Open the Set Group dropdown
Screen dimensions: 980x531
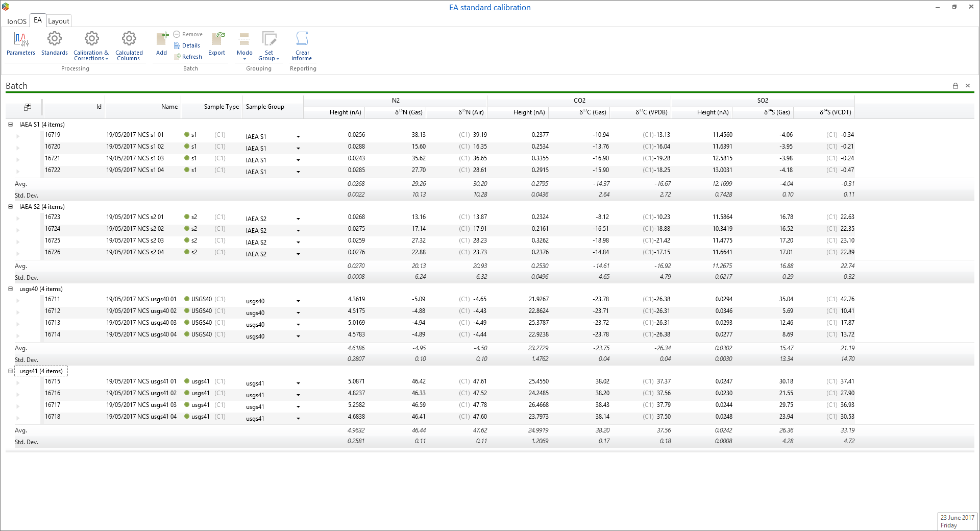coord(269,46)
